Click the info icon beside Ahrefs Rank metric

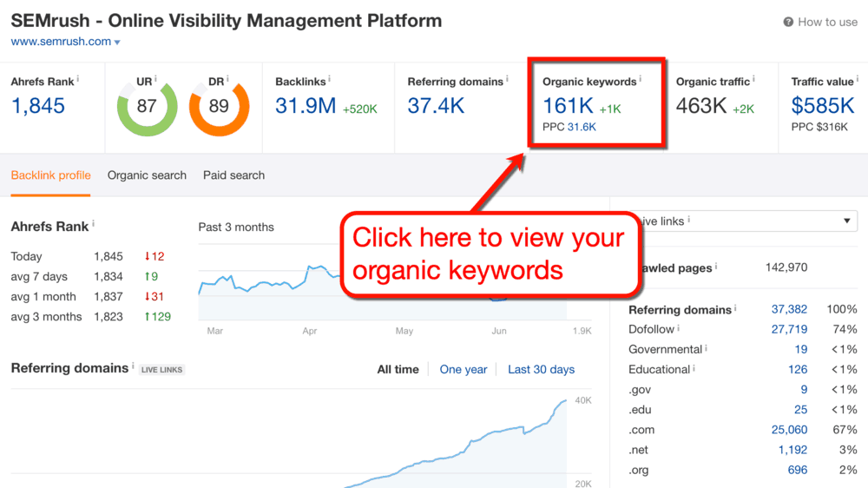[x=77, y=79]
